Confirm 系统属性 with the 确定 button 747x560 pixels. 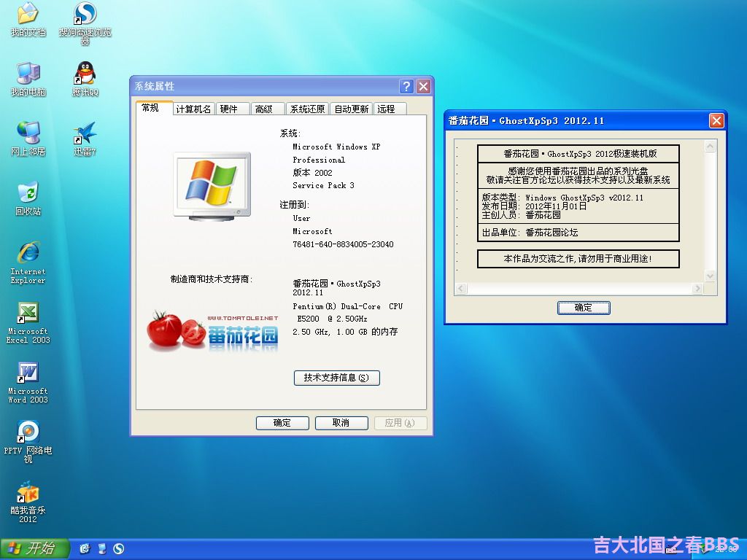[282, 423]
